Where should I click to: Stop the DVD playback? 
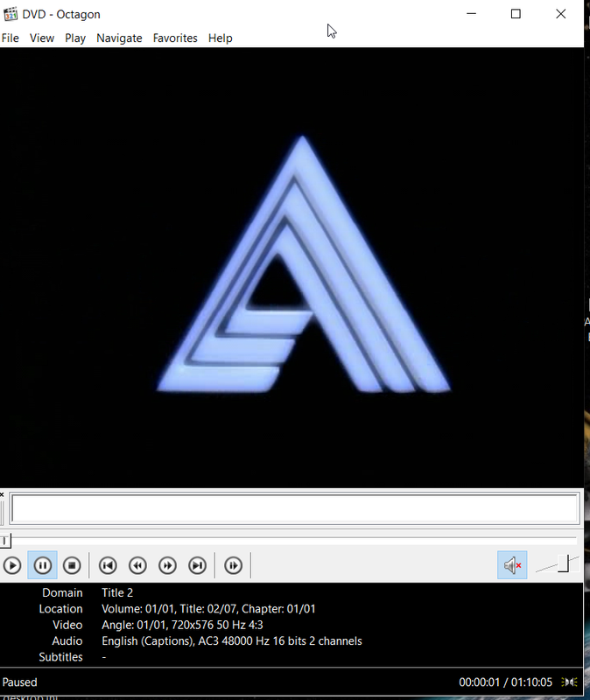(72, 565)
